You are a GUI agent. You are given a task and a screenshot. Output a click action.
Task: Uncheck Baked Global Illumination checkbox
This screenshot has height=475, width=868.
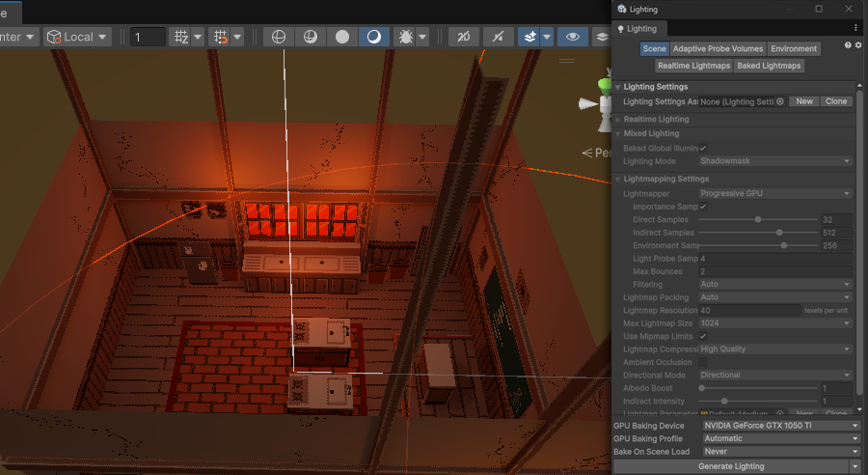click(x=703, y=148)
